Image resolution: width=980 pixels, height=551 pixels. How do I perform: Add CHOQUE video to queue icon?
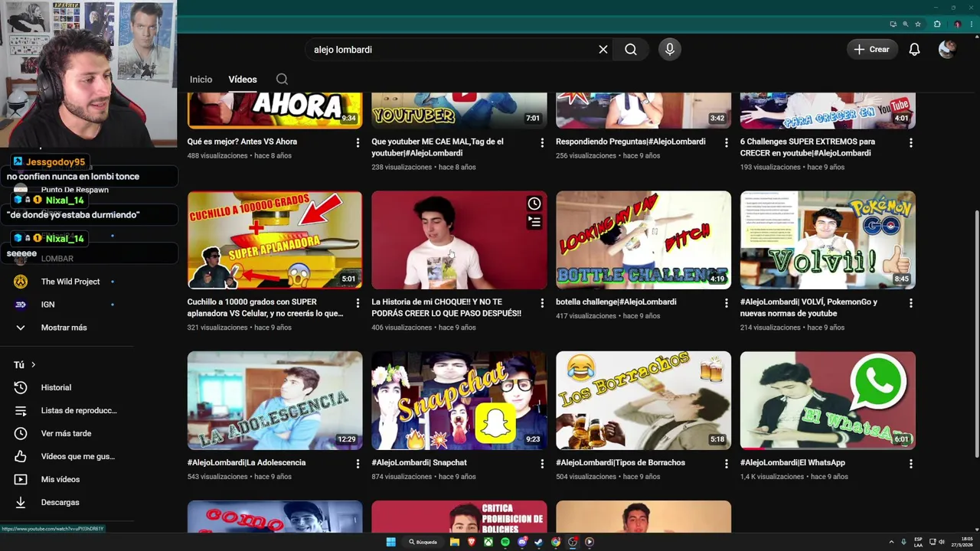[534, 222]
